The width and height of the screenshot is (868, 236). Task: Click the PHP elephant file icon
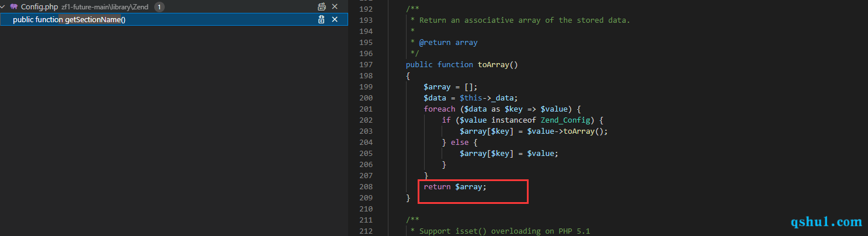14,7
